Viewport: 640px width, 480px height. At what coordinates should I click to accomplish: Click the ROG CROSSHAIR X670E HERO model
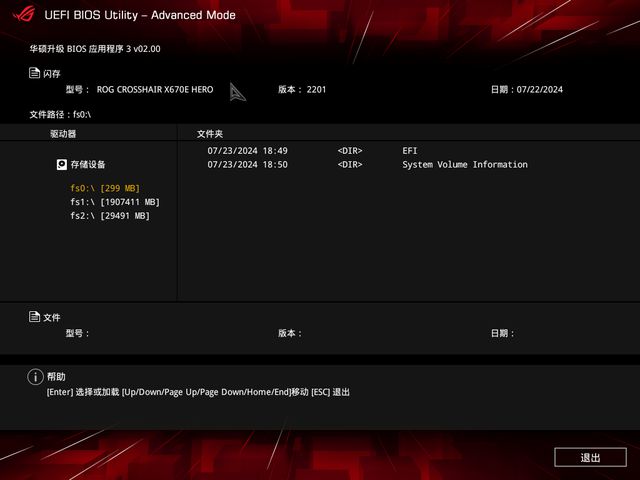tap(155, 89)
